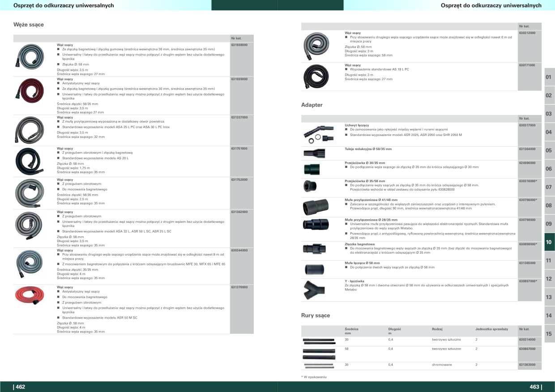Click the Uchwyt łączący adapter image
Viewport: 555px width, 392px height.
click(318, 133)
